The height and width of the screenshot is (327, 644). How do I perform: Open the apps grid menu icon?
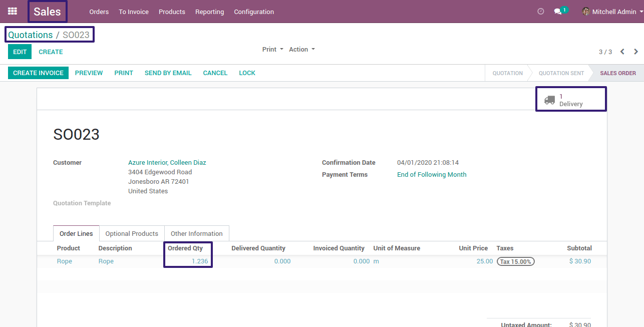click(13, 11)
